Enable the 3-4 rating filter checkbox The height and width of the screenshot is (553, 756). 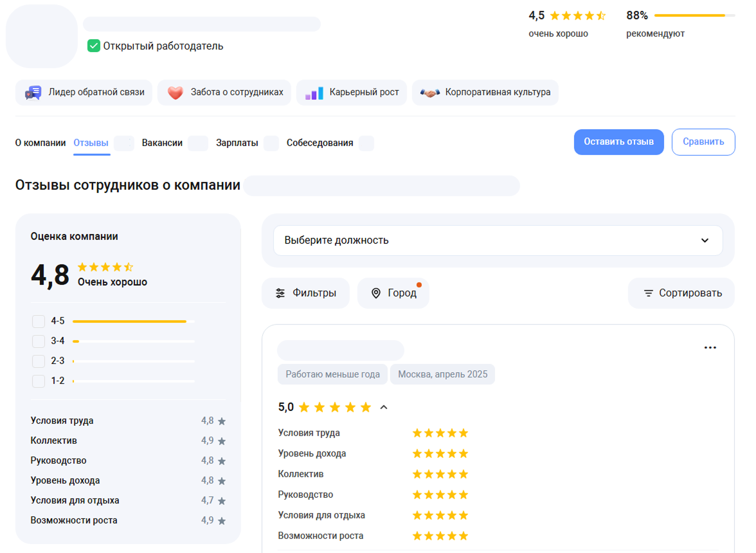point(39,341)
